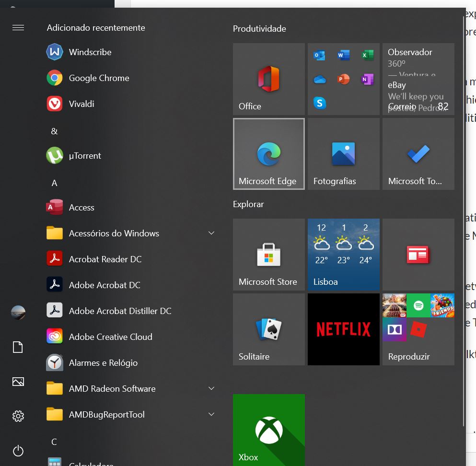Click the Power button in Start sidebar
This screenshot has width=476, height=466.
(18, 451)
